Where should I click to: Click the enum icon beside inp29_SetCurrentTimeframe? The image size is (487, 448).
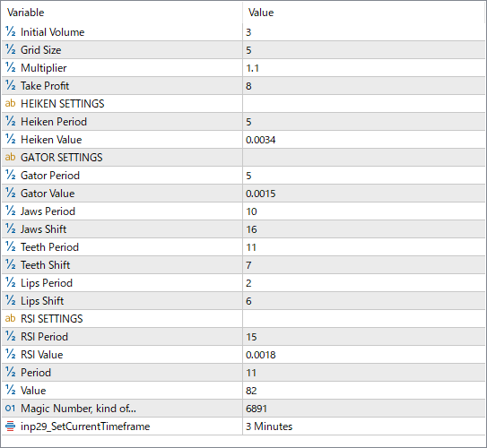[x=10, y=426]
